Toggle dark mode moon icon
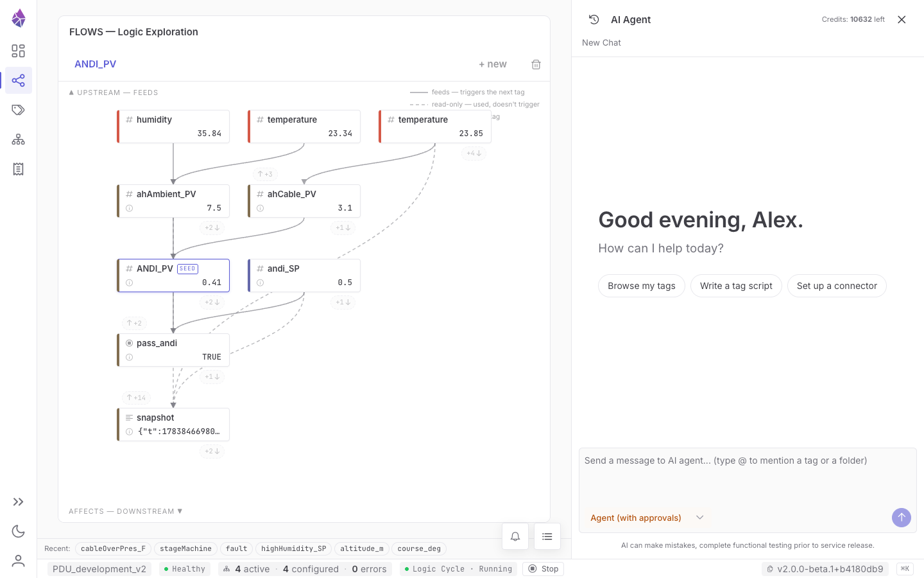 19,531
